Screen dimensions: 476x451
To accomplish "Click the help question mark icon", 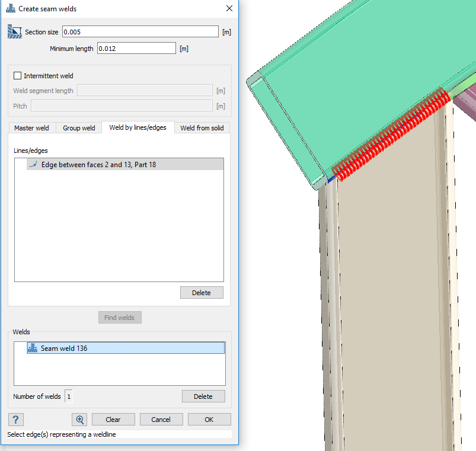I will click(15, 420).
